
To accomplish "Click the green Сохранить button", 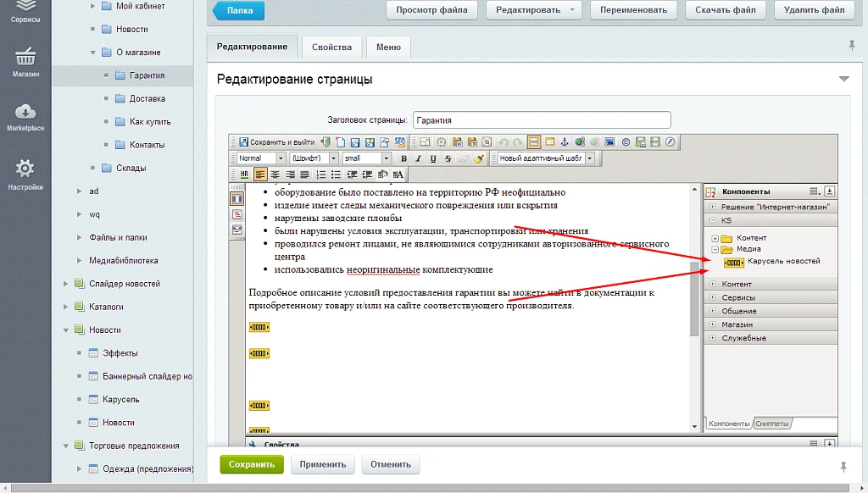I will 252,464.
